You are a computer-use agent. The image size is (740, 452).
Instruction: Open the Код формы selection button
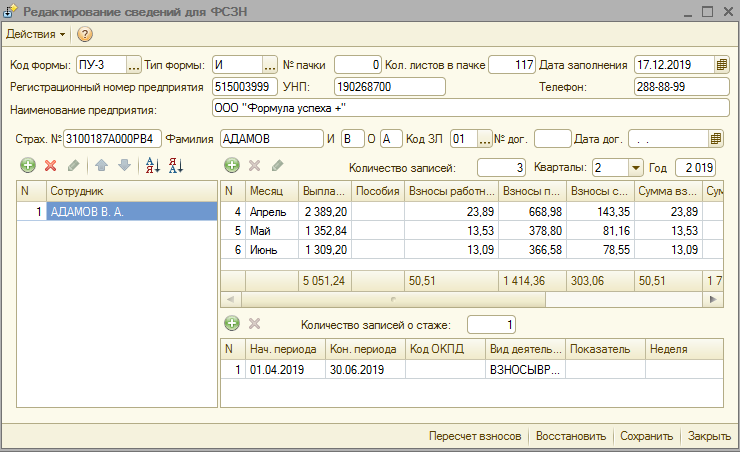[x=134, y=65]
